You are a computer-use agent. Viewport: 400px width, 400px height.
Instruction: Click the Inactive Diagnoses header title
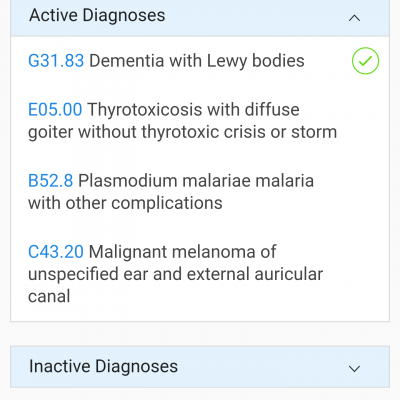point(103,366)
